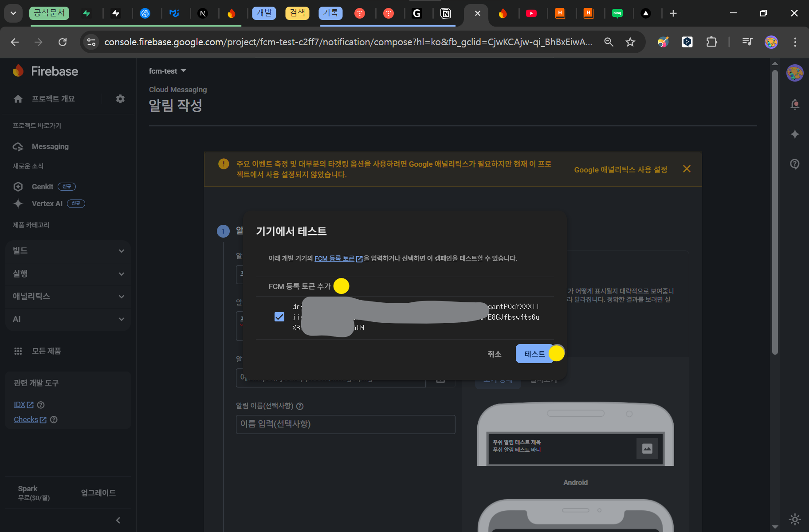Reload the page
This screenshot has width=809, height=532.
(x=63, y=42)
